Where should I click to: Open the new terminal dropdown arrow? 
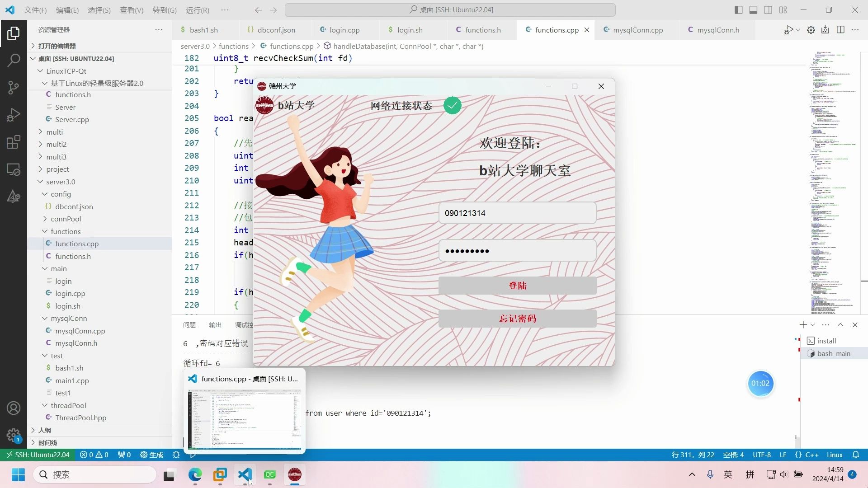tap(813, 325)
